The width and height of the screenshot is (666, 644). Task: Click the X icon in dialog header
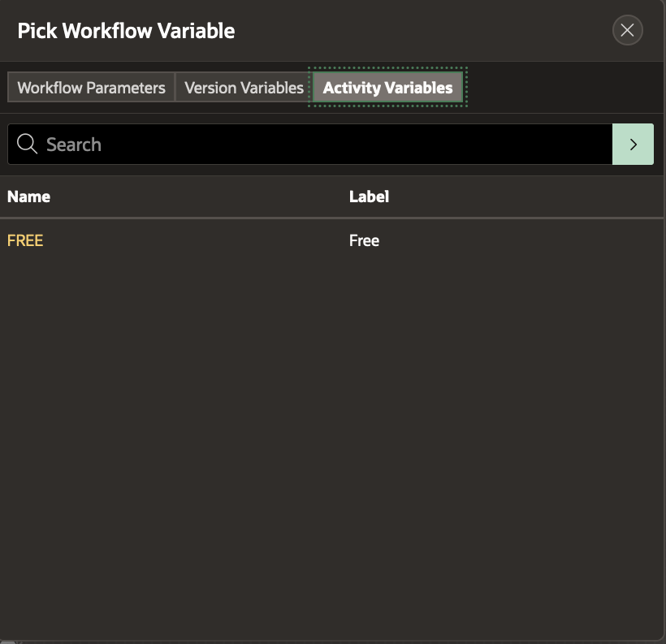click(x=627, y=31)
